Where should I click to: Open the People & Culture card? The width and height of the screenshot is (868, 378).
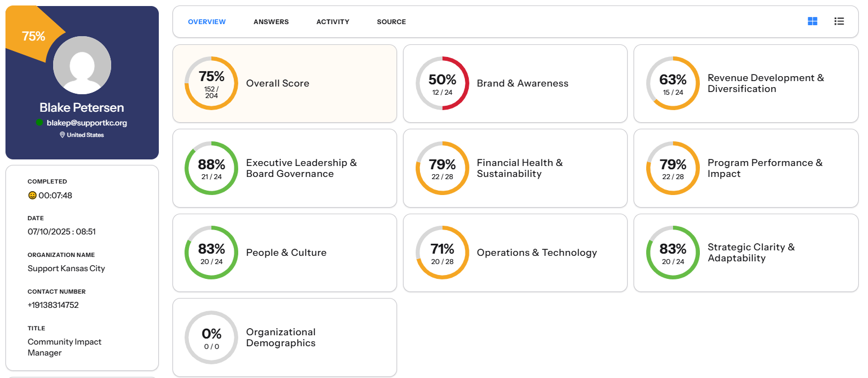coord(285,253)
